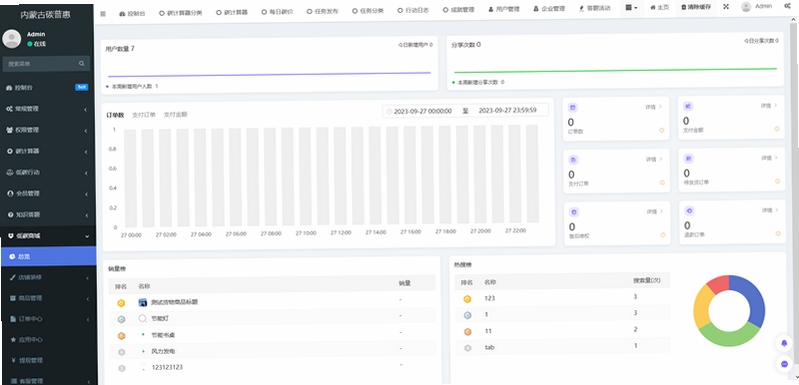Click the 应用中心 star icon in sidebar
This screenshot has height=385, width=799.
click(x=13, y=339)
